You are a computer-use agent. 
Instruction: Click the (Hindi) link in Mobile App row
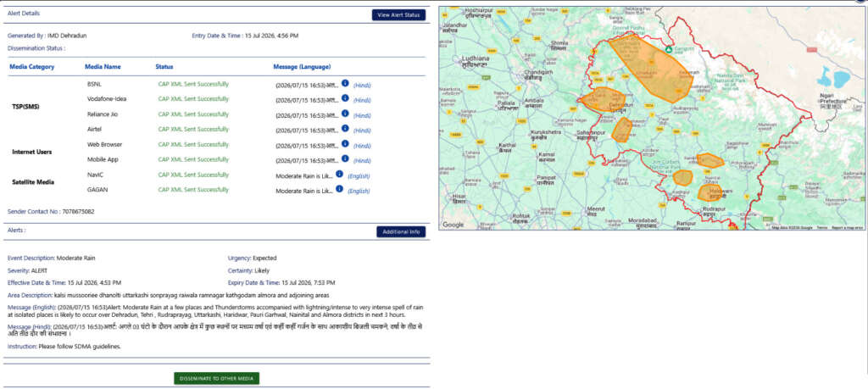point(362,161)
